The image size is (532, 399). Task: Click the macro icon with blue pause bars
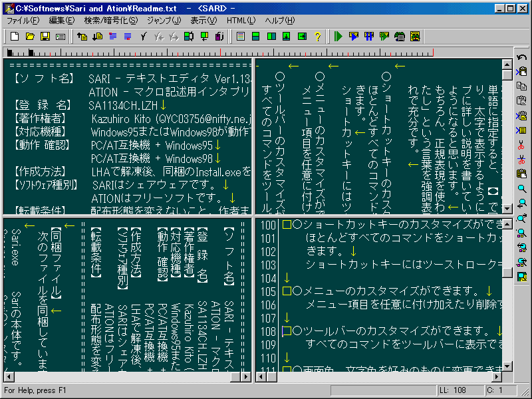point(369,37)
